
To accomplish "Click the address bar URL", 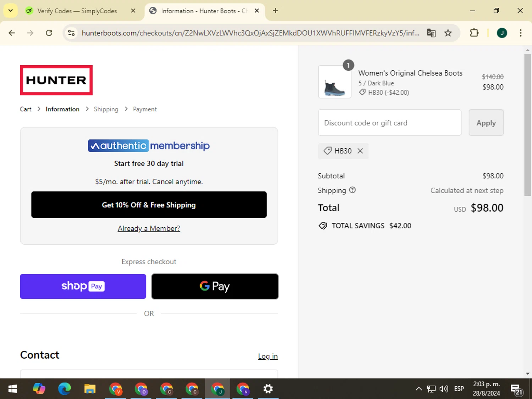I will tap(250, 33).
